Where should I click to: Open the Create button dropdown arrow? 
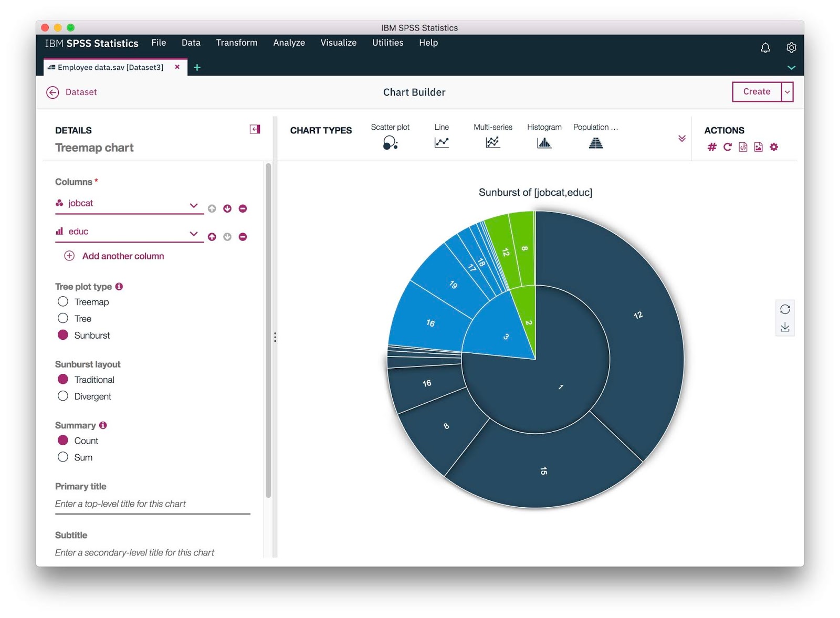point(787,92)
